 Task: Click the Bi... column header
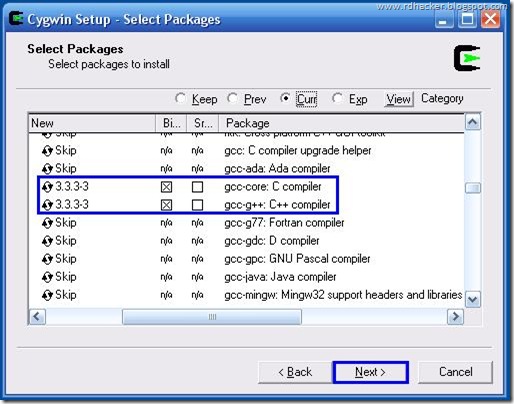pos(171,123)
